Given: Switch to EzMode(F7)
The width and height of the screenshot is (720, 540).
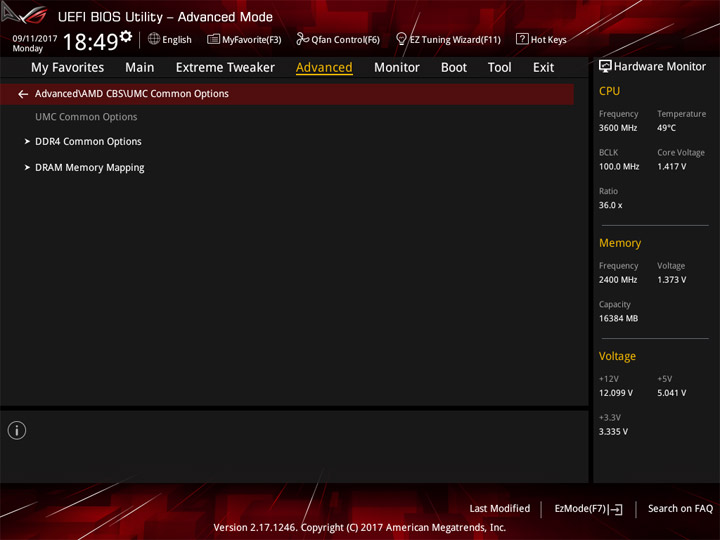Looking at the screenshot, I should tap(580, 509).
